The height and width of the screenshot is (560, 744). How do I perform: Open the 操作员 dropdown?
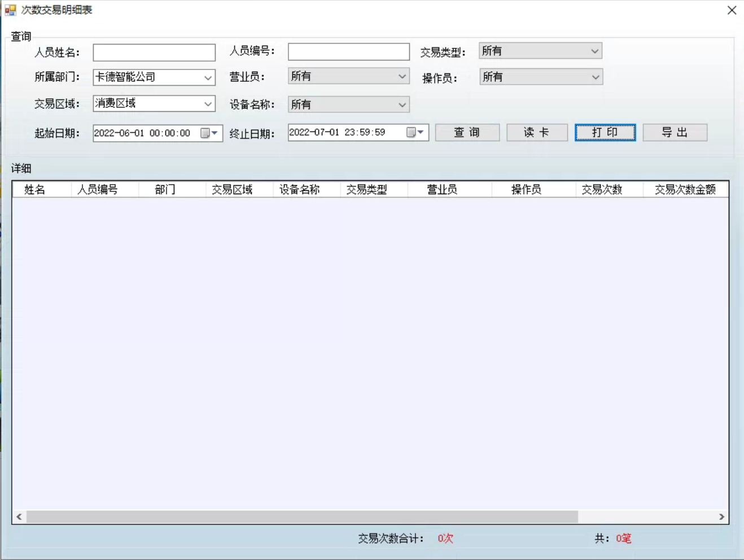(x=541, y=77)
